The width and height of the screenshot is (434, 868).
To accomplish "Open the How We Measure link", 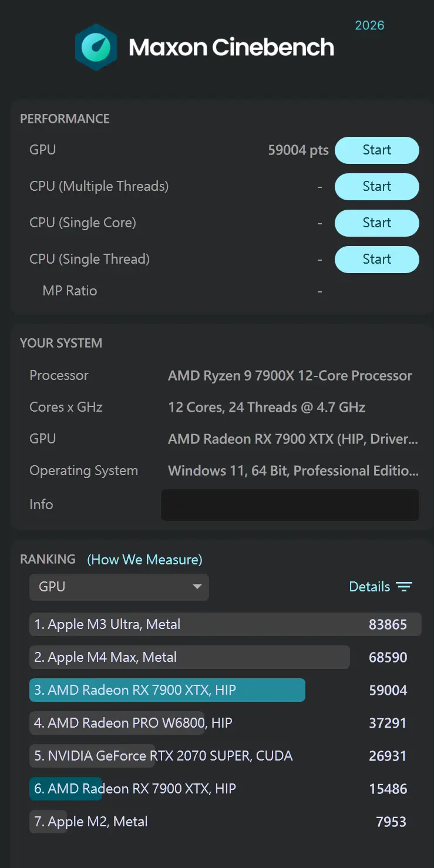I will [144, 560].
